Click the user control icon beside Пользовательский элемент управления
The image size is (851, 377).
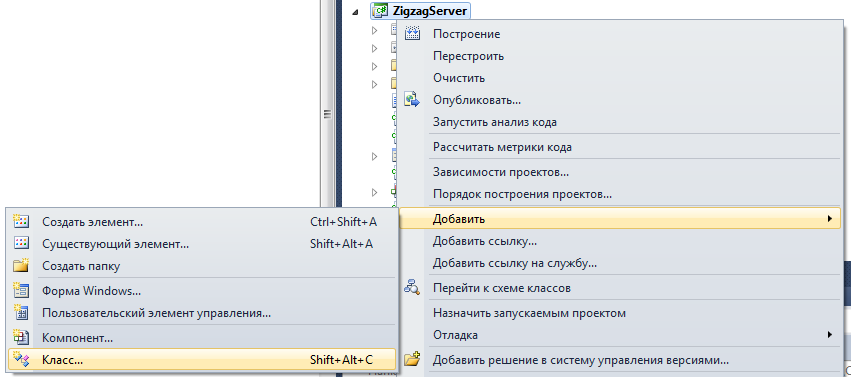21,313
